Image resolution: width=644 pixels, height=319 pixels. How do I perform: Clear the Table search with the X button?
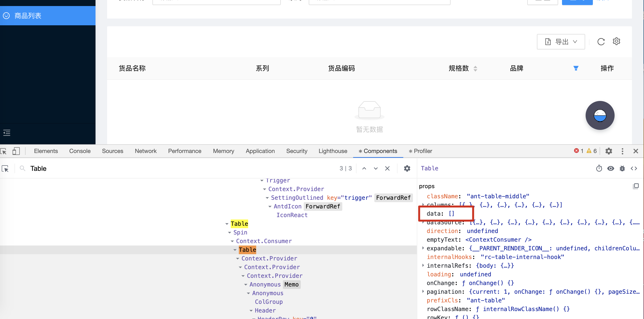point(387,168)
